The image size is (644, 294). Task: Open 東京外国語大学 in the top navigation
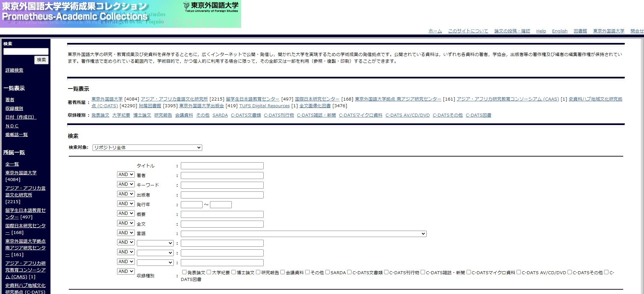[609, 31]
